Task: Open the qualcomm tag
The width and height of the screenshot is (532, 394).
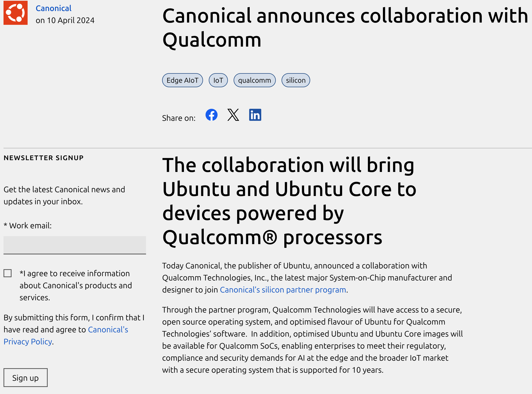Action: (254, 80)
